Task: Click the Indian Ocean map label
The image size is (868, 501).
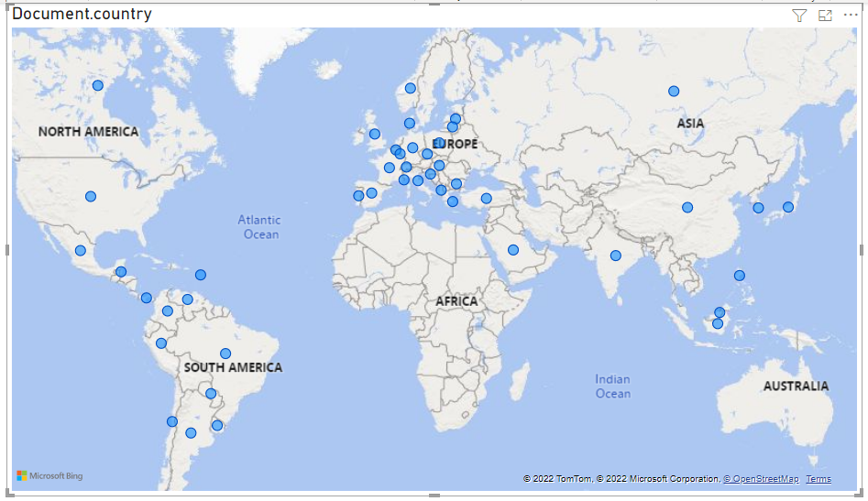Action: tap(613, 386)
